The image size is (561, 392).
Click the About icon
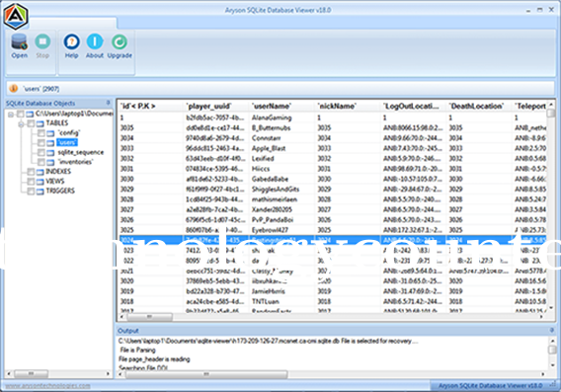[95, 41]
